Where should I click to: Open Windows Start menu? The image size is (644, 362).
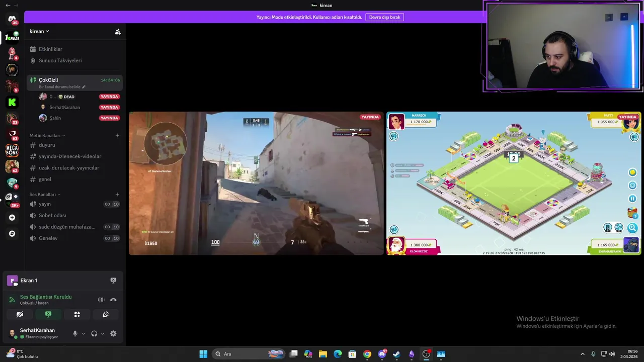coord(203,354)
